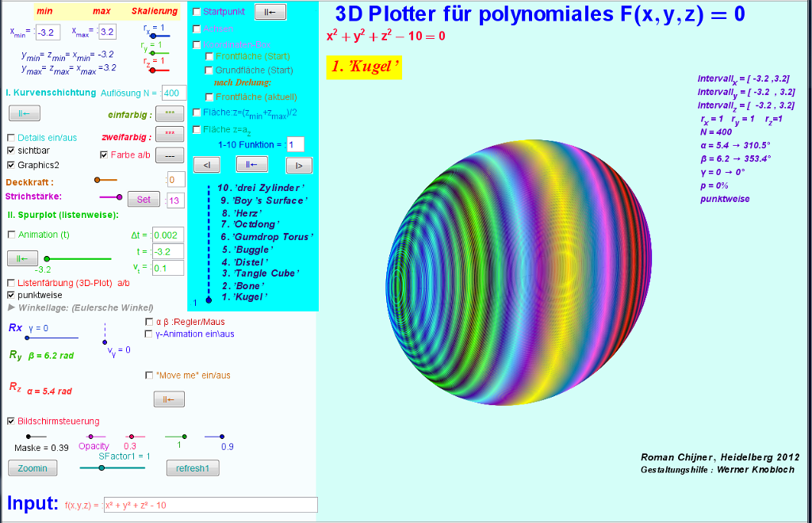This screenshot has width=812, height=523.
Task: Click the SFactor1 slider handle
Action: point(101,468)
